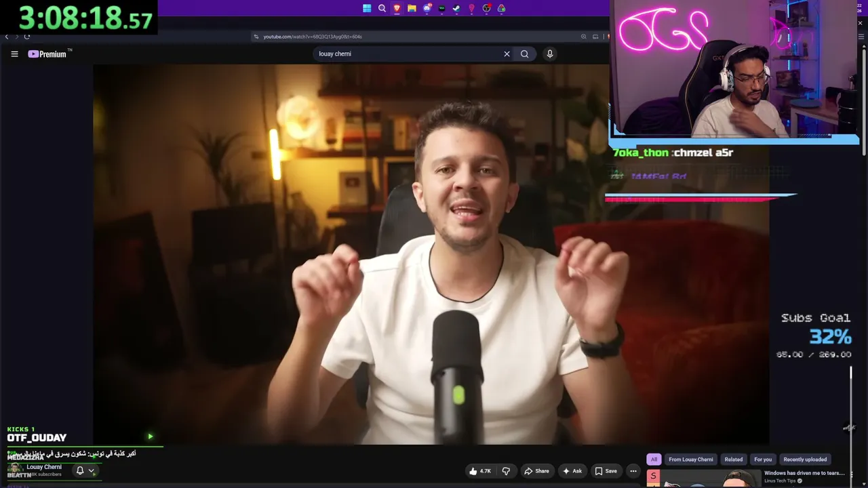Open the multicolor triangle app in taskbar
Image resolution: width=868 pixels, height=488 pixels.
[501, 8]
